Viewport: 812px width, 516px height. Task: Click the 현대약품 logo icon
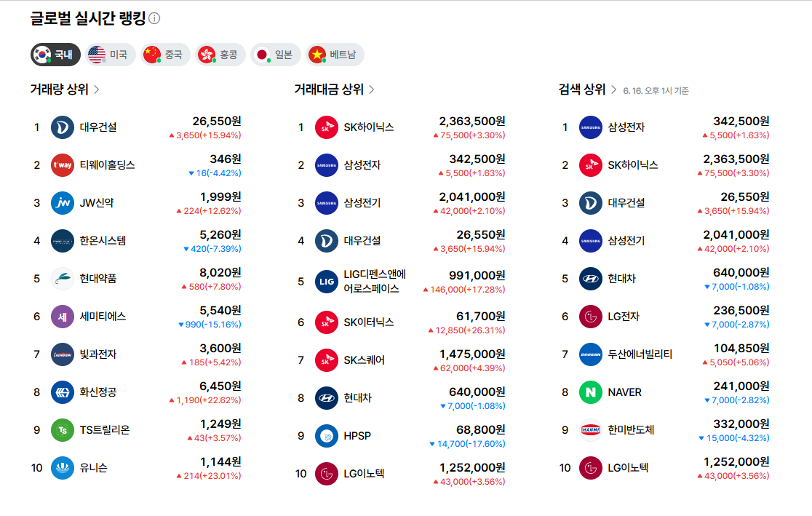point(63,279)
